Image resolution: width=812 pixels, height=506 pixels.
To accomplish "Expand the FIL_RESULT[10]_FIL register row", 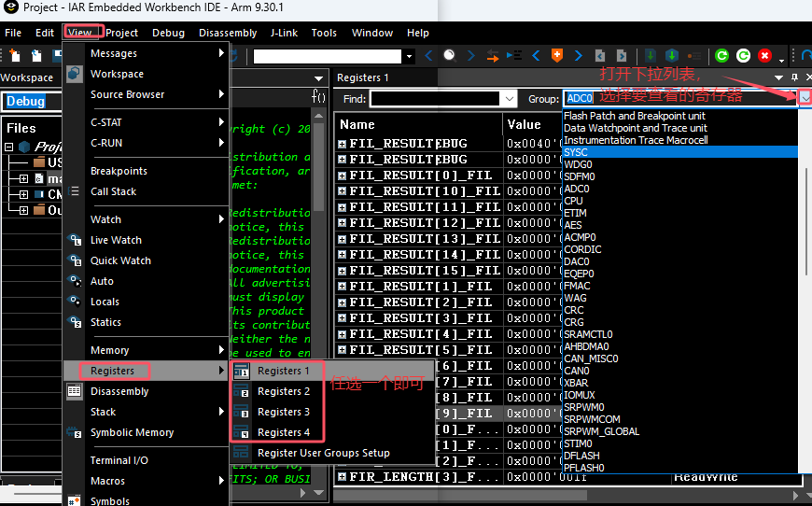I will (342, 191).
